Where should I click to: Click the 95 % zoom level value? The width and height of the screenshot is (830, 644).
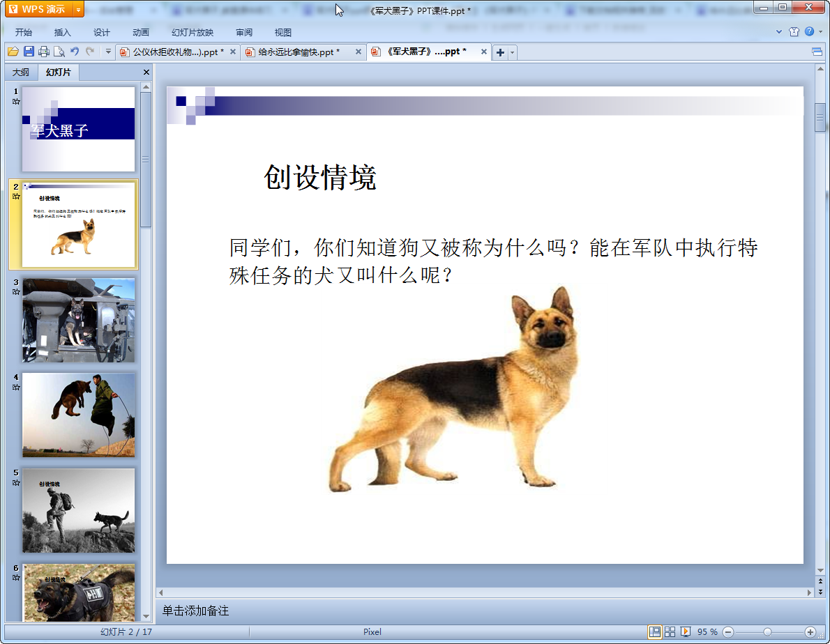click(707, 632)
